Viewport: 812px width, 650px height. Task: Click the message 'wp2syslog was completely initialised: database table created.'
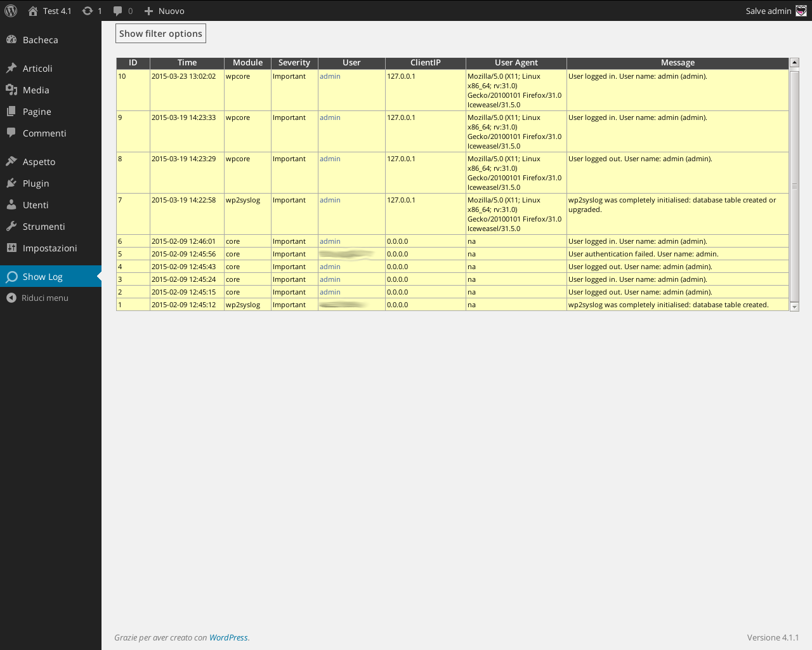(669, 305)
